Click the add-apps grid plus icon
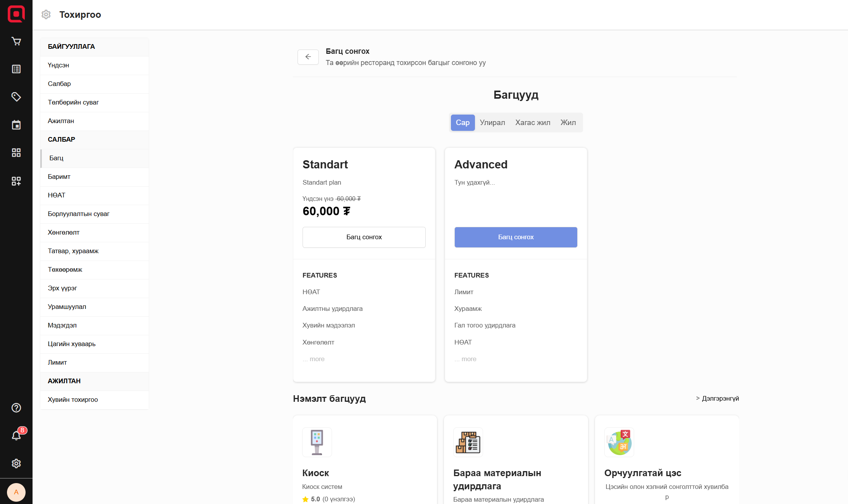The height and width of the screenshot is (504, 848). tap(16, 181)
